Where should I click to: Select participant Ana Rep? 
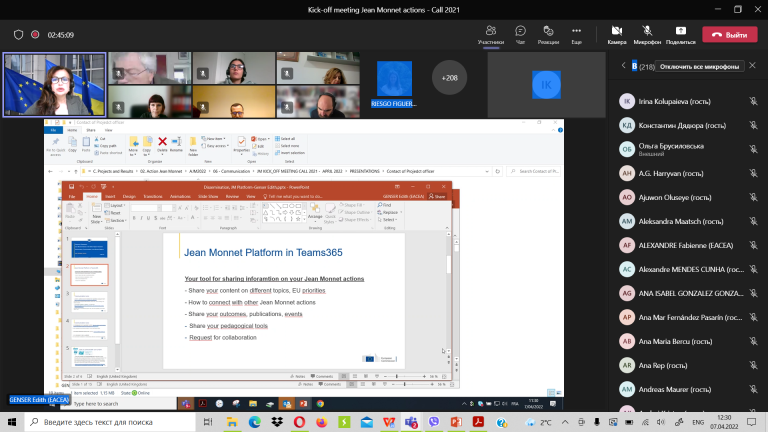[x=688, y=365]
